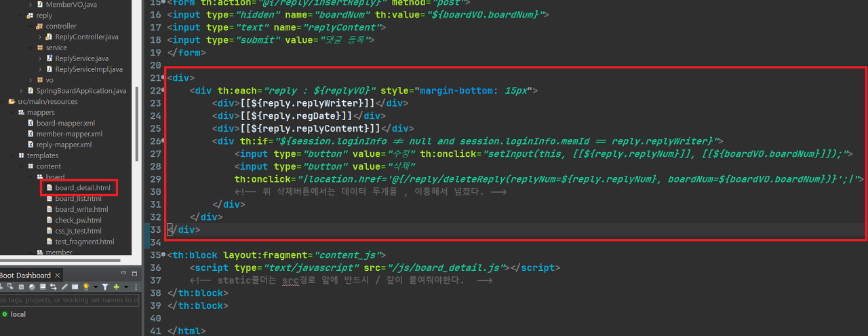
Task: Expand the SpringBoardApplication.java node arrow
Action: click(21, 91)
